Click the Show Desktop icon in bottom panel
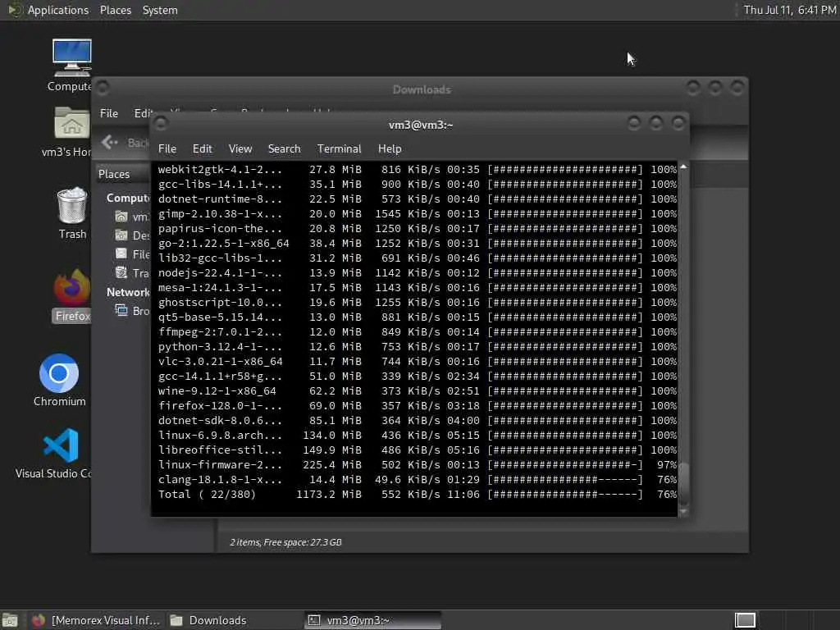Viewport: 840px width, 630px height. [10, 620]
